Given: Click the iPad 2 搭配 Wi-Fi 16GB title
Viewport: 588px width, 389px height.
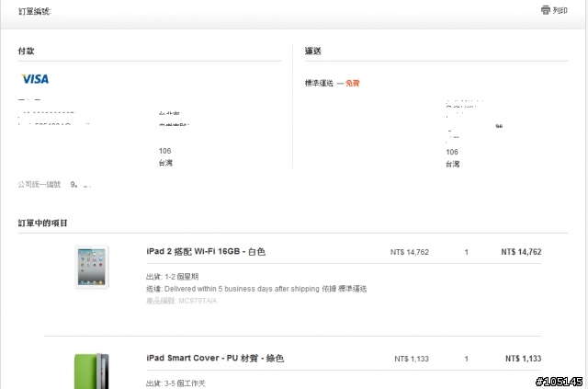Looking at the screenshot, I should click(x=206, y=252).
